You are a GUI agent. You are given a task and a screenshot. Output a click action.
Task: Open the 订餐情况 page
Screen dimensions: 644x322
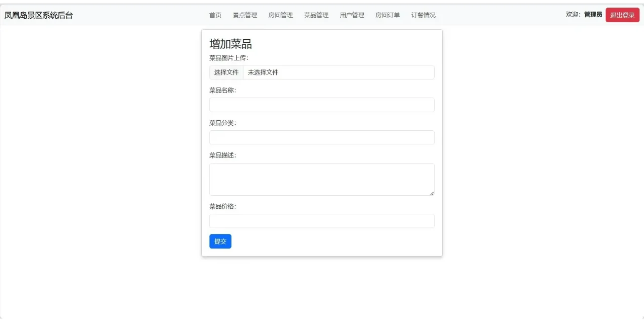coord(423,15)
